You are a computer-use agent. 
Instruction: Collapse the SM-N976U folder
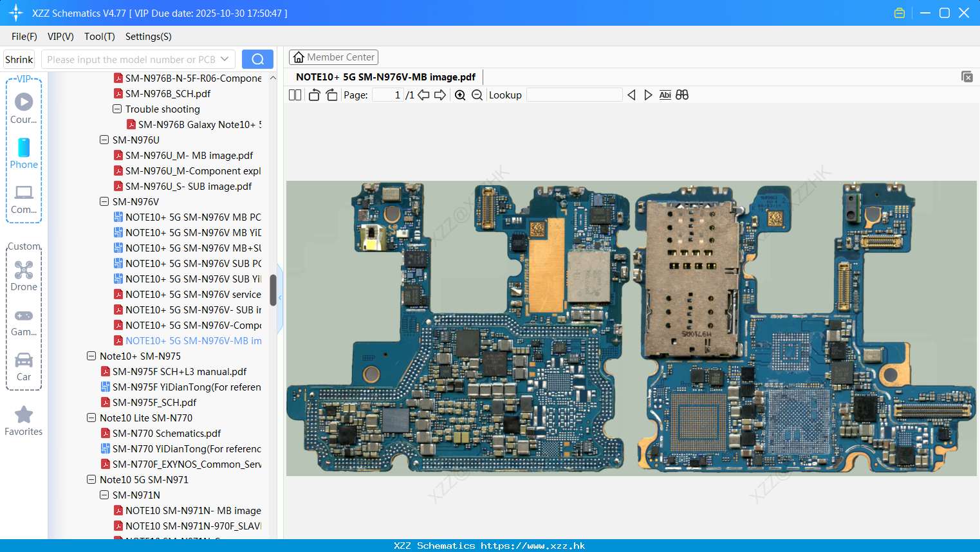(104, 140)
